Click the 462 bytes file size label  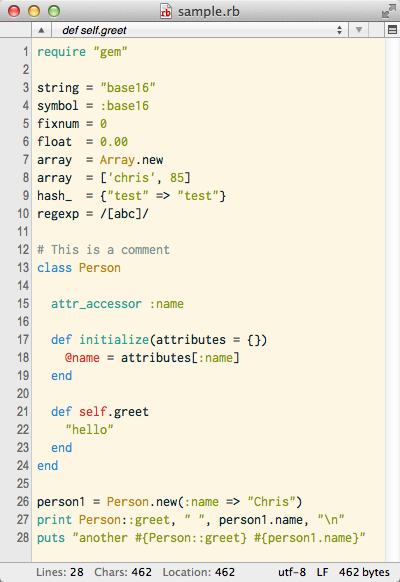coord(364,572)
